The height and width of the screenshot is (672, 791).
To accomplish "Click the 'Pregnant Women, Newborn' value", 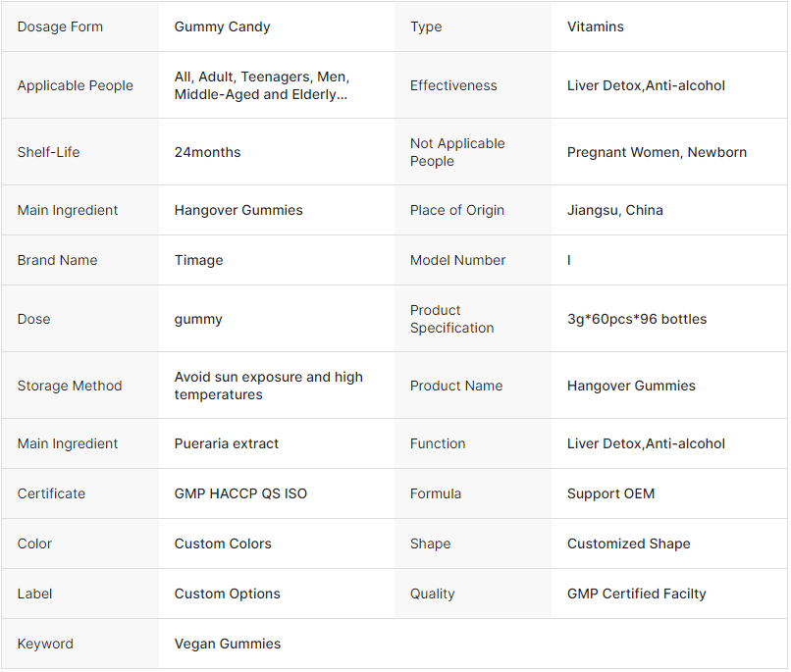I will coord(657,152).
